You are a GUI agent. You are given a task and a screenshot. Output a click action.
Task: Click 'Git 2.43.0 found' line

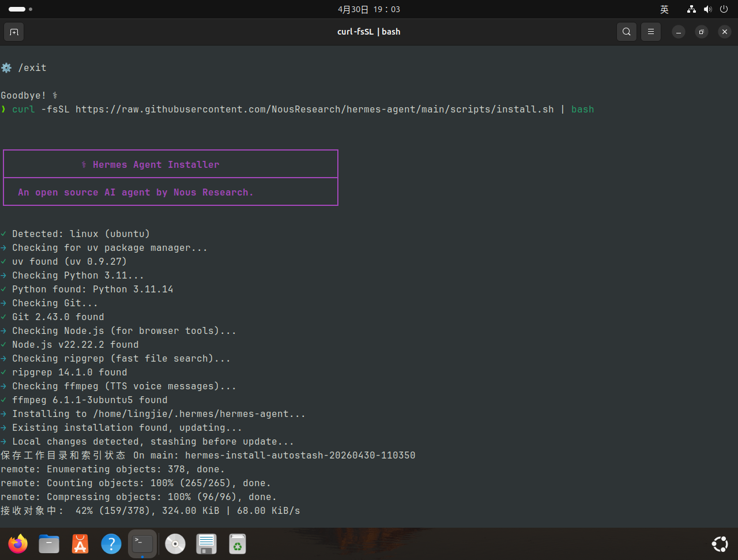click(x=52, y=317)
